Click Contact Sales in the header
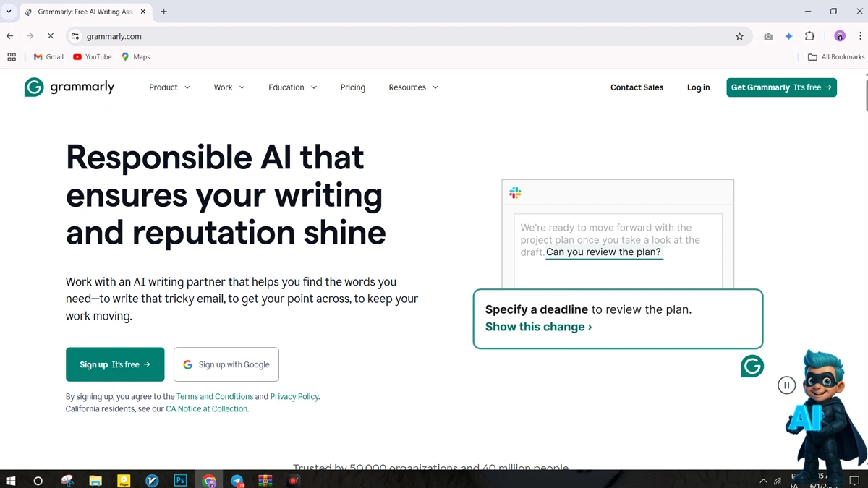The width and height of the screenshot is (868, 488). click(x=637, y=87)
